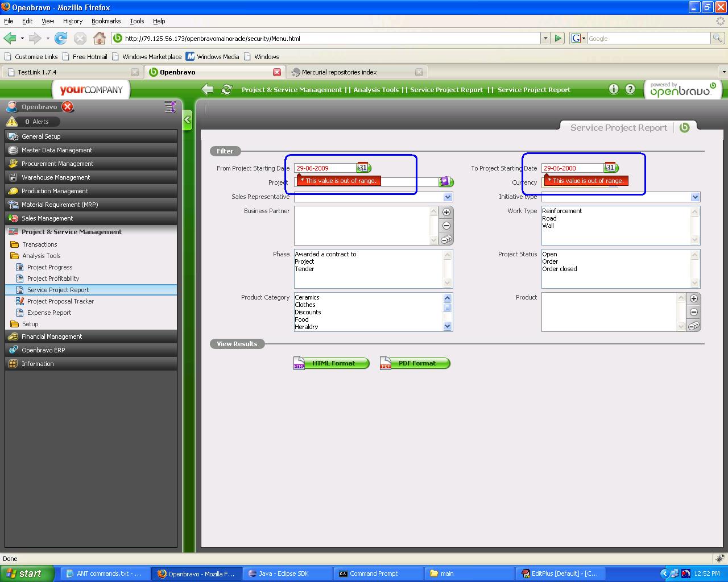Click the HTML Format button
The height and width of the screenshot is (582, 728).
pos(332,363)
